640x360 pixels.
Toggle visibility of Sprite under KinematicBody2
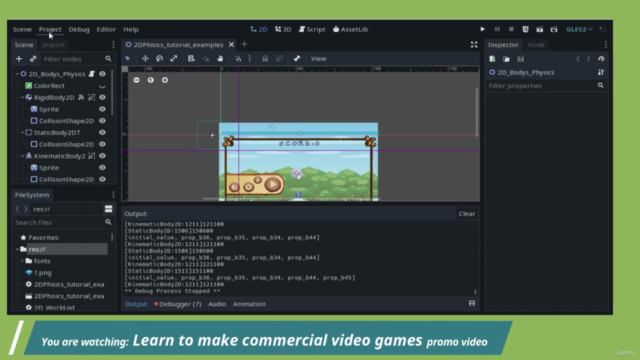[x=102, y=167]
